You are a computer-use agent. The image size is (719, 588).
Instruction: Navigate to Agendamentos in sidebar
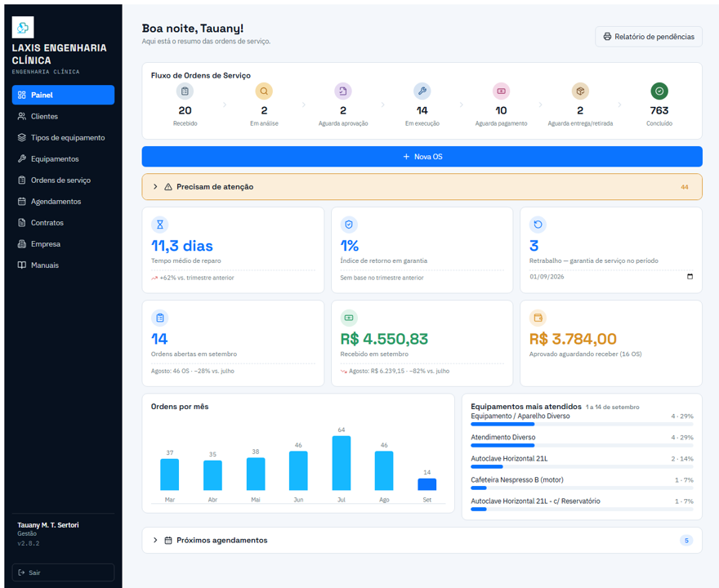(63, 201)
